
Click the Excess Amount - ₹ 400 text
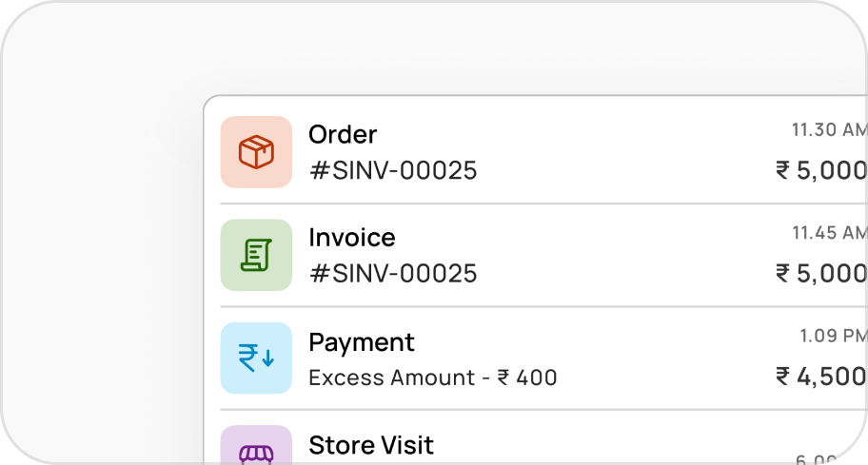click(x=433, y=378)
